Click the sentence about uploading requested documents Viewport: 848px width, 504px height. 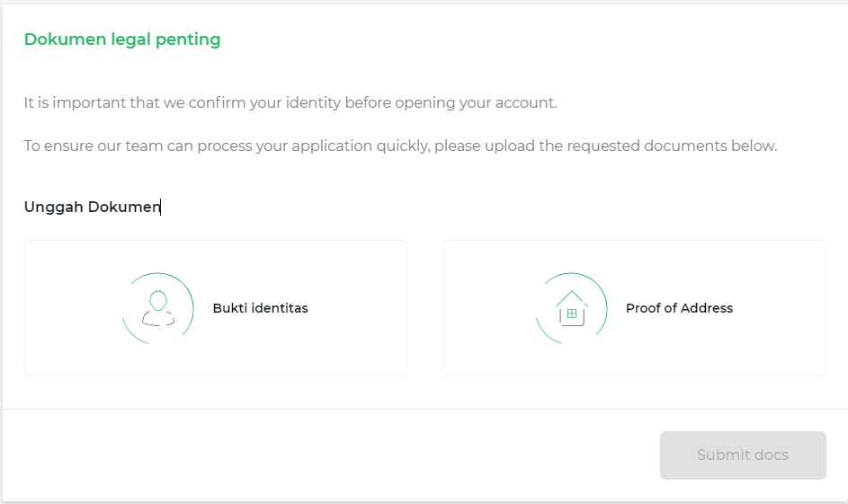(x=400, y=146)
